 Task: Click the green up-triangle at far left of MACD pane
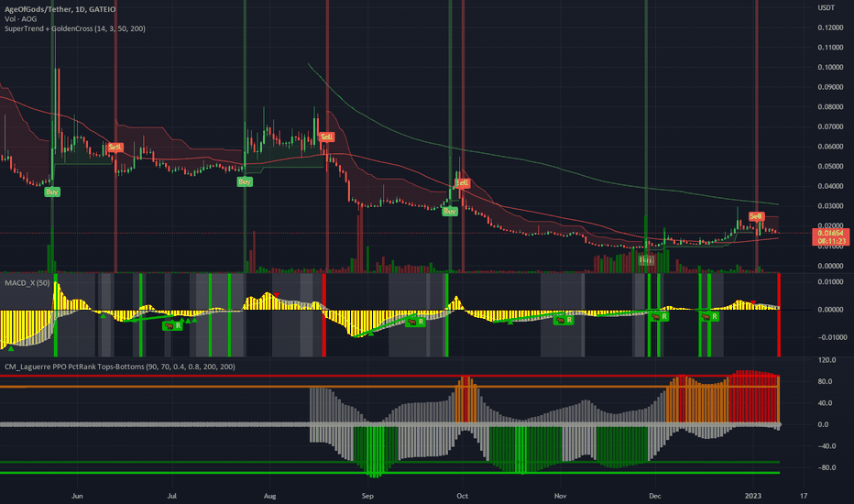pos(11,347)
